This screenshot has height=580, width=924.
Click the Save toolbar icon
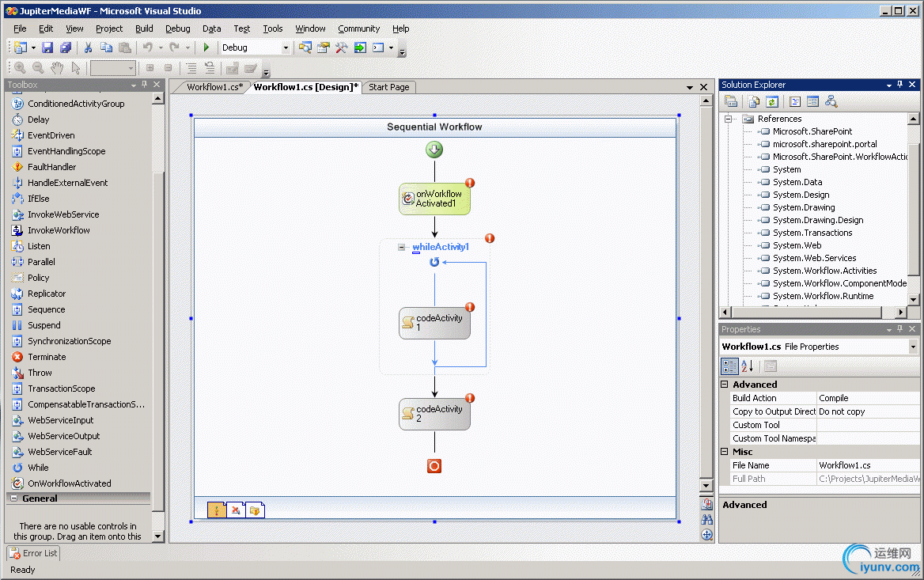point(47,48)
